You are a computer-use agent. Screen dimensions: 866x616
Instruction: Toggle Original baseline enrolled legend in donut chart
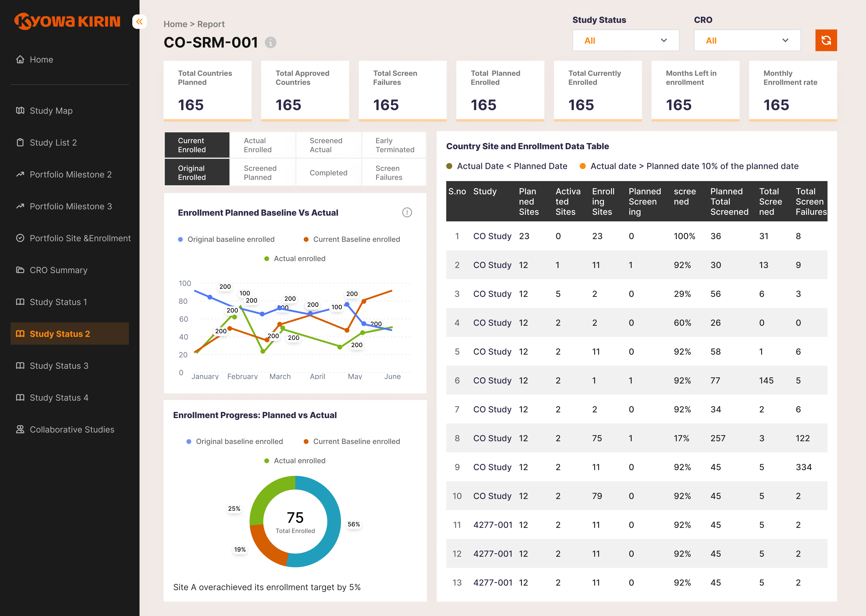tap(235, 442)
